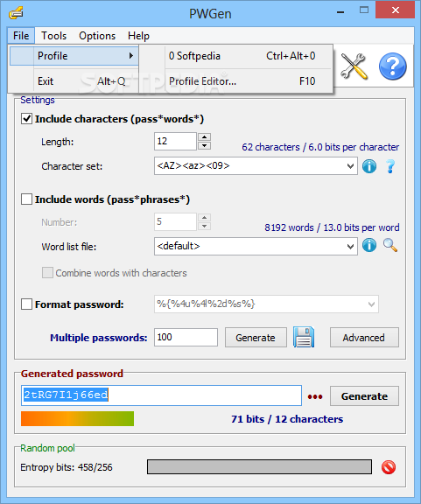Screen dimensions: 421x504
Task: Open the Tools menu
Action: point(53,36)
